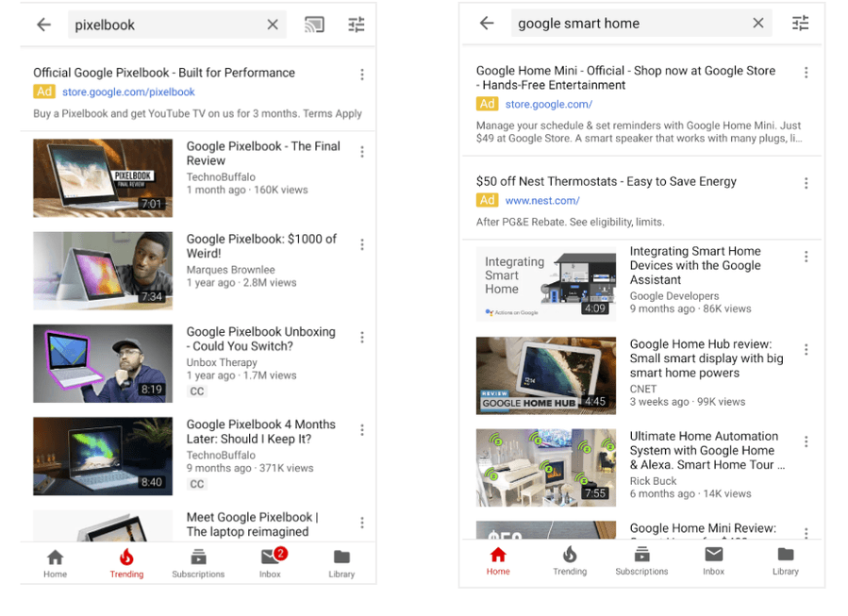Open more options for Marques Brownlee video
Image resolution: width=848 pixels, height=616 pixels.
pos(362,245)
